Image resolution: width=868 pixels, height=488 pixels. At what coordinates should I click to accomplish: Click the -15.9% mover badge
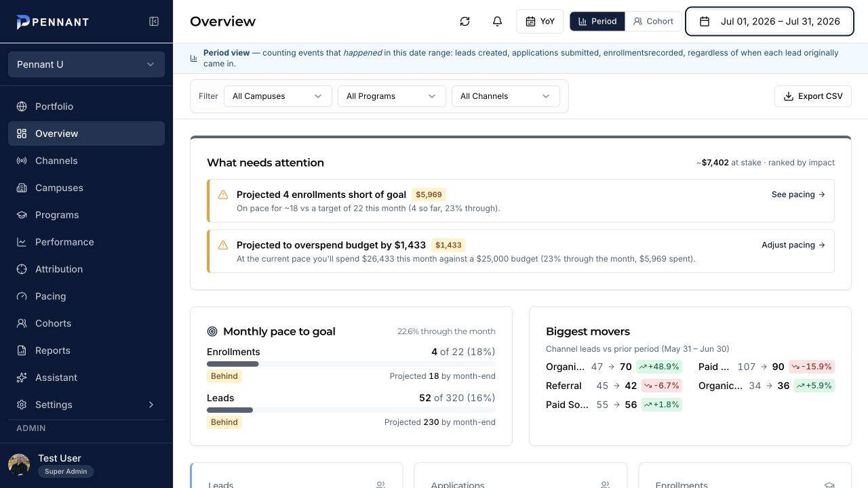click(x=811, y=367)
